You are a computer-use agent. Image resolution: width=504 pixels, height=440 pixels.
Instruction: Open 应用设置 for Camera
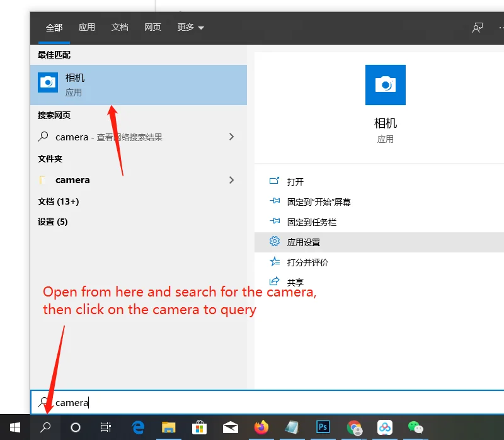coord(379,242)
